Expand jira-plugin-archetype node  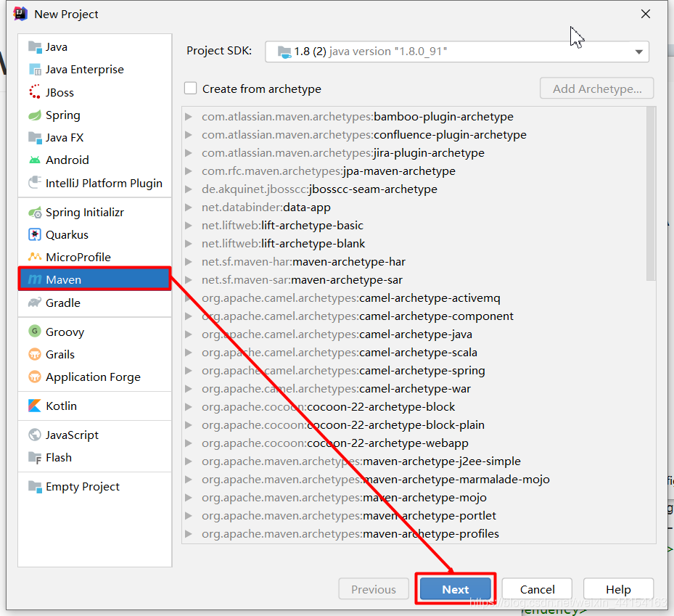[x=188, y=152]
